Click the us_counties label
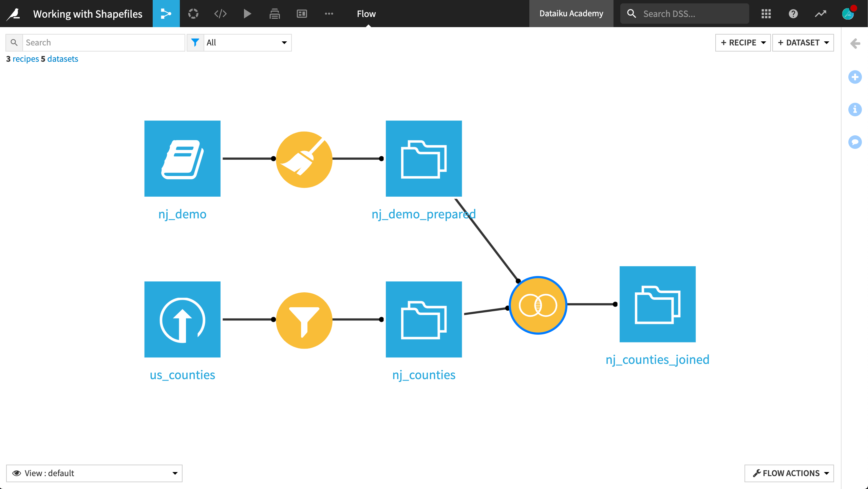This screenshot has height=489, width=868. 182,375
